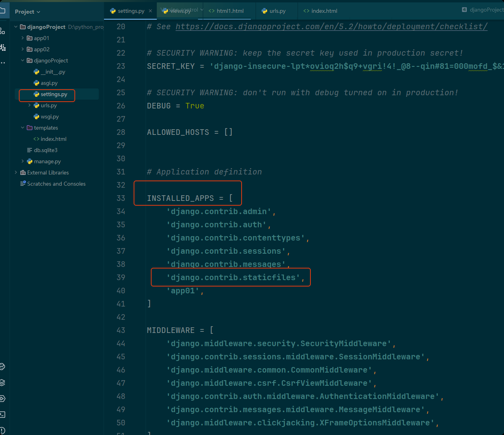
Task: Open the Python Console icon
Action: (x=2, y=367)
